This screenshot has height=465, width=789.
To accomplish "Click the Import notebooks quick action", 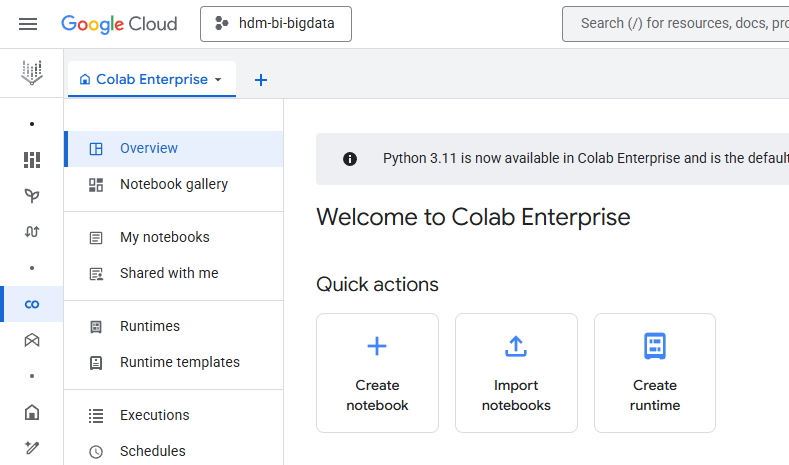I will (x=516, y=373).
